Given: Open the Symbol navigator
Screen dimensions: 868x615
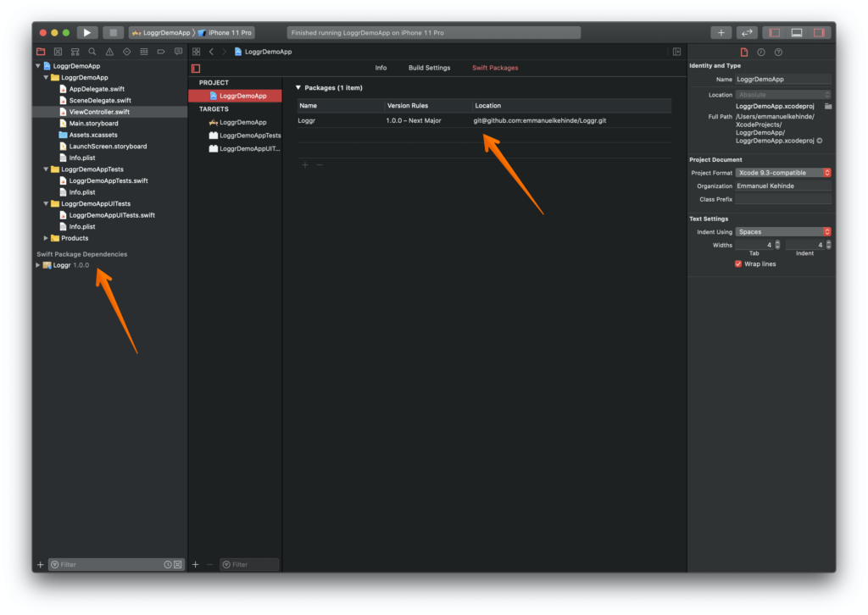Looking at the screenshot, I should (x=75, y=52).
